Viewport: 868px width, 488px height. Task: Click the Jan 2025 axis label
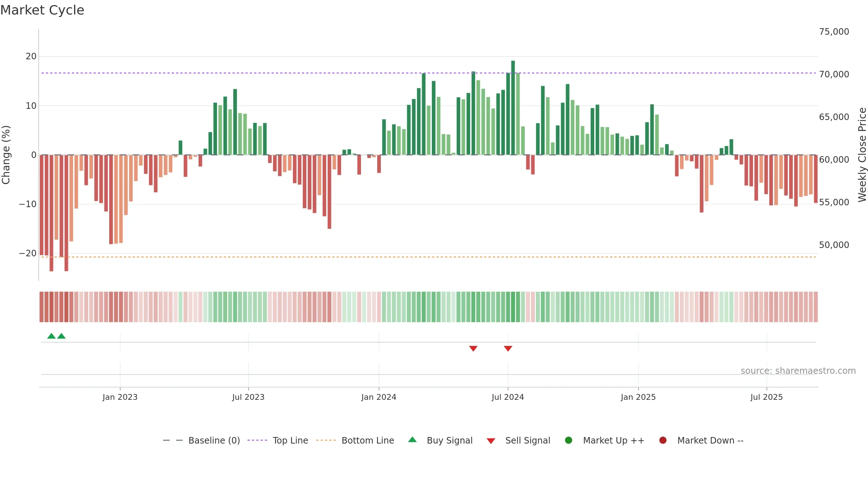pos(638,397)
